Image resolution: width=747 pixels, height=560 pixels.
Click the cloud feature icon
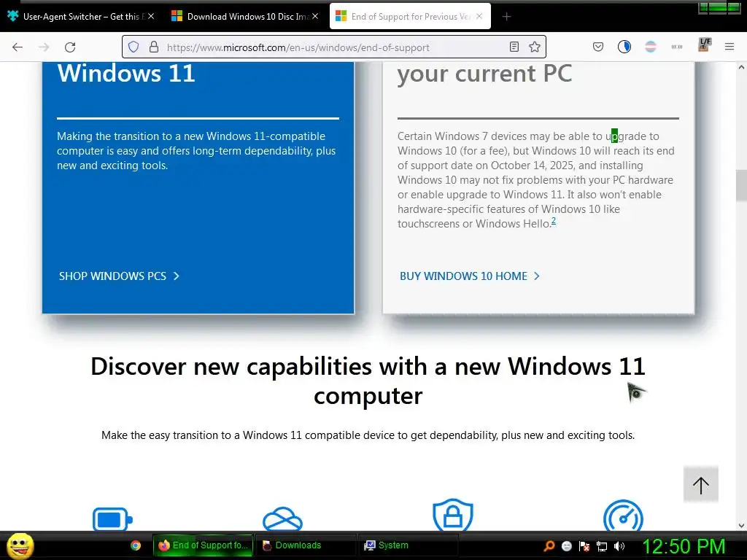click(282, 519)
